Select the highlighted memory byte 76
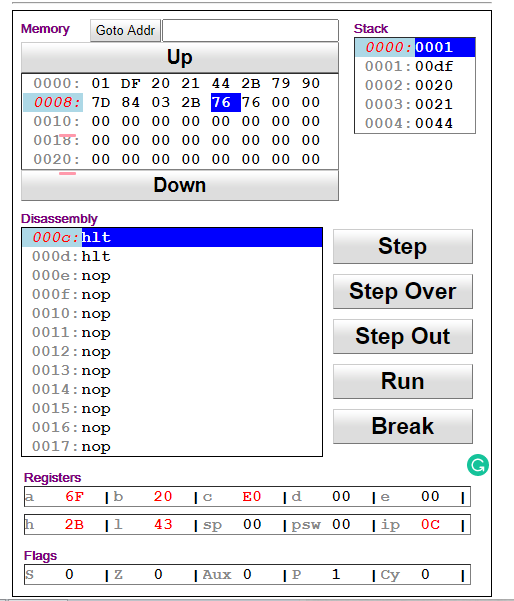The width and height of the screenshot is (514, 601). point(226,102)
